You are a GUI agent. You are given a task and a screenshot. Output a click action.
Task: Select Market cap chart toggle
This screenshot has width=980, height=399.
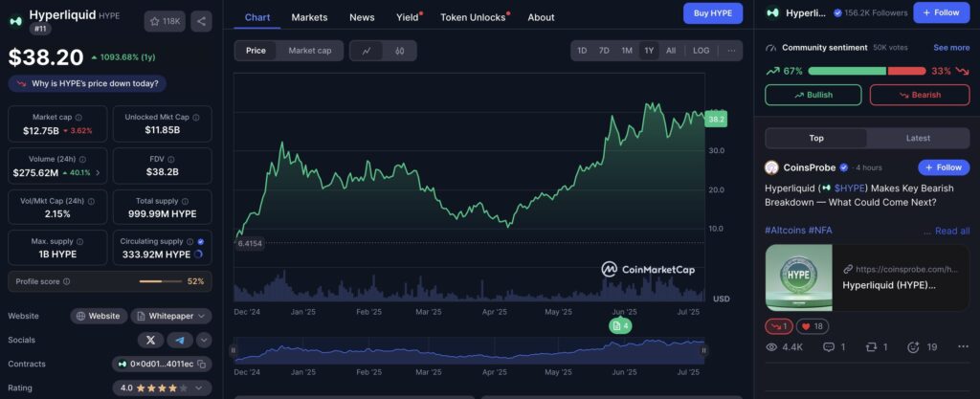click(310, 51)
